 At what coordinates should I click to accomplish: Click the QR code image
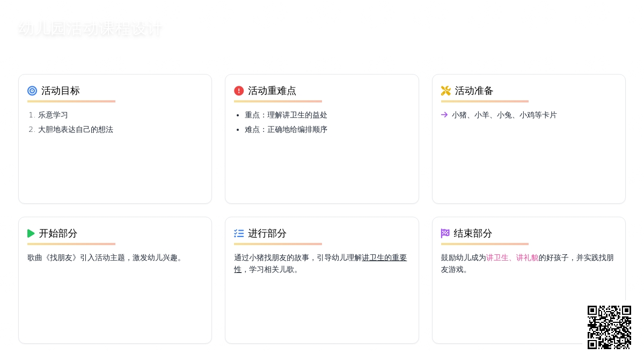coord(609,327)
